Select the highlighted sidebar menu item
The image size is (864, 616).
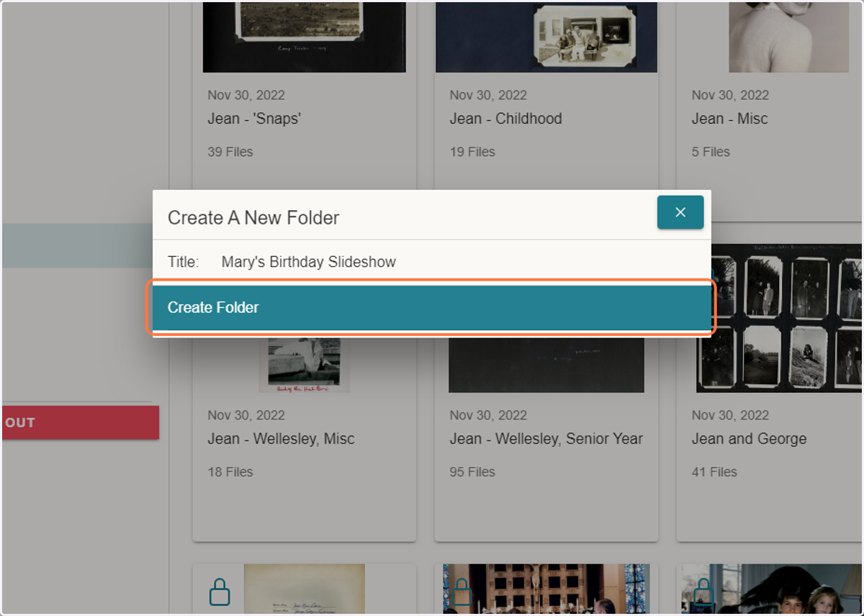(x=78, y=246)
